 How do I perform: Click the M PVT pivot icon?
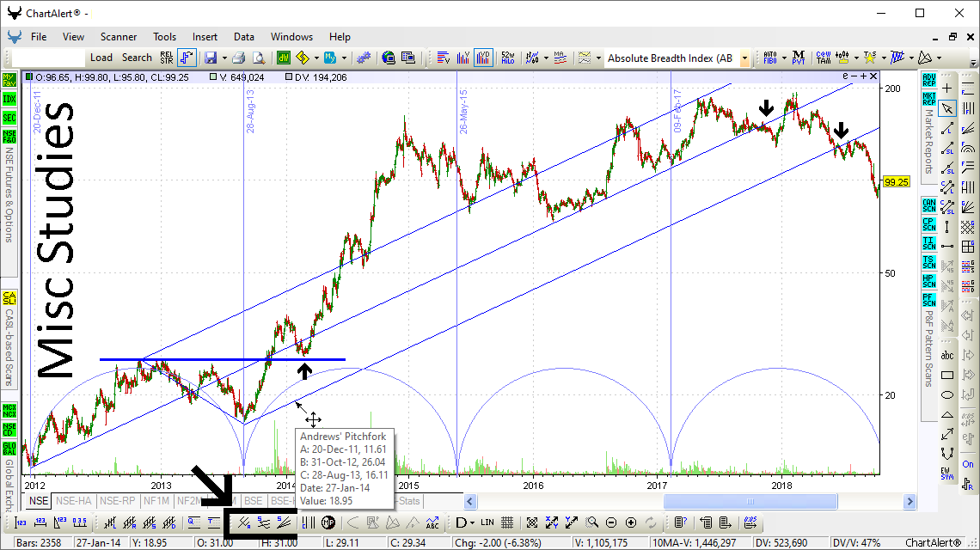pyautogui.click(x=798, y=58)
